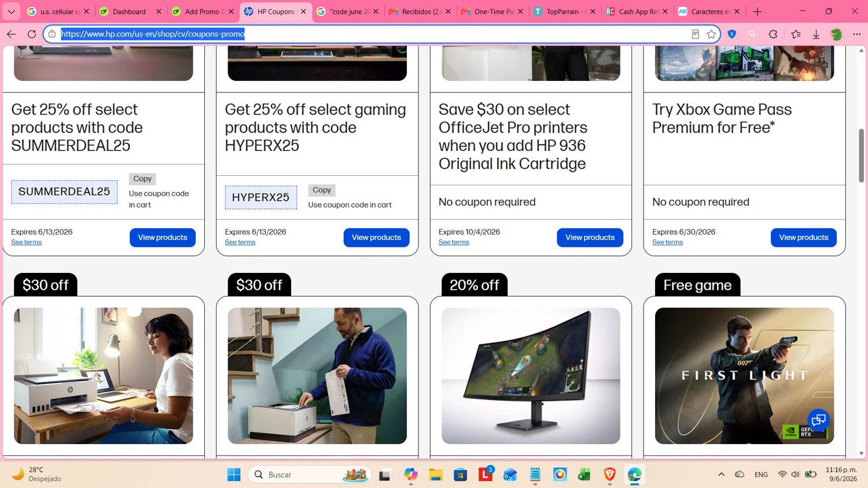Open volume control in system tray

click(796, 475)
